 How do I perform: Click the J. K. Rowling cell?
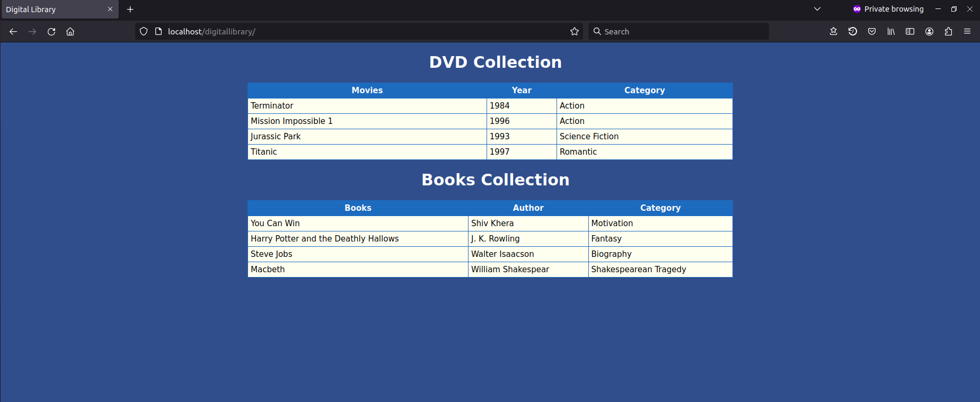click(528, 239)
